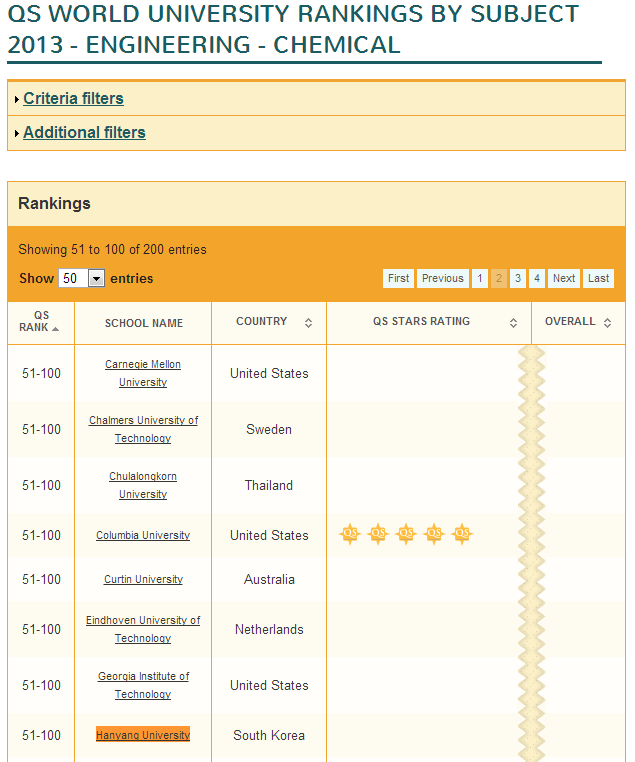This screenshot has width=635, height=762.
Task: Click the Overall column sort arrows
Action: tap(607, 323)
